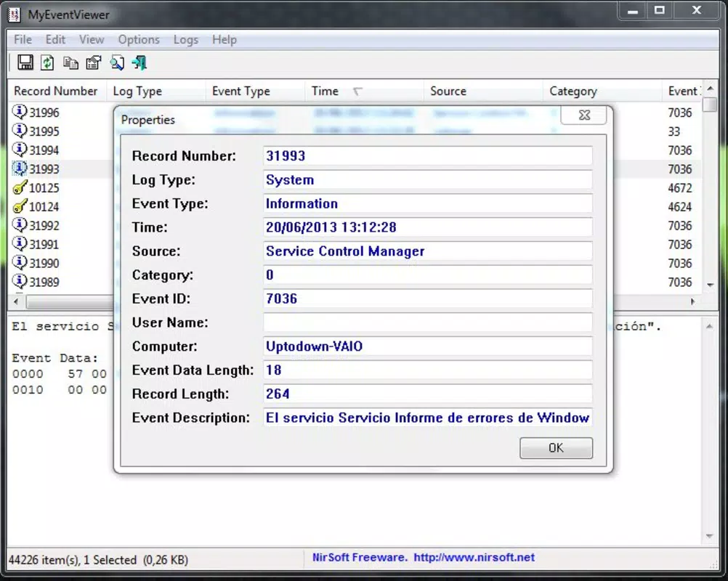Click the vertical scrollbar thumb of event list
Viewport: 728px width, 581px height.
[x=710, y=105]
